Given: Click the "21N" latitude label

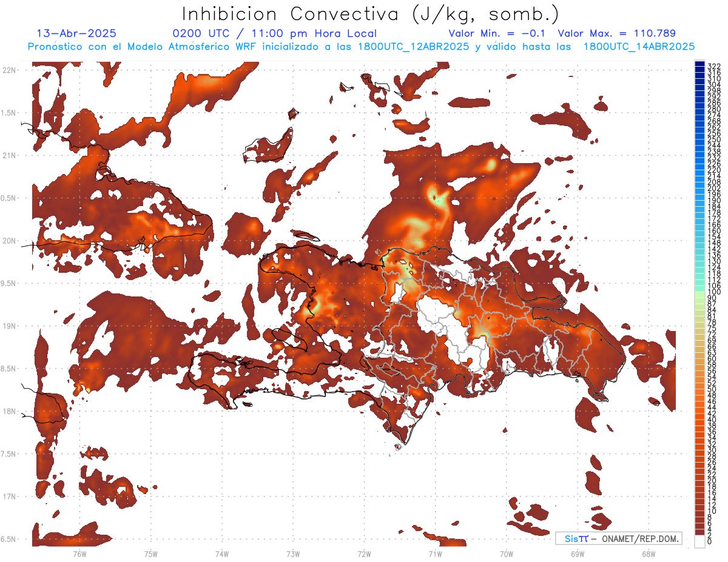Looking at the screenshot, I should pos(9,156).
